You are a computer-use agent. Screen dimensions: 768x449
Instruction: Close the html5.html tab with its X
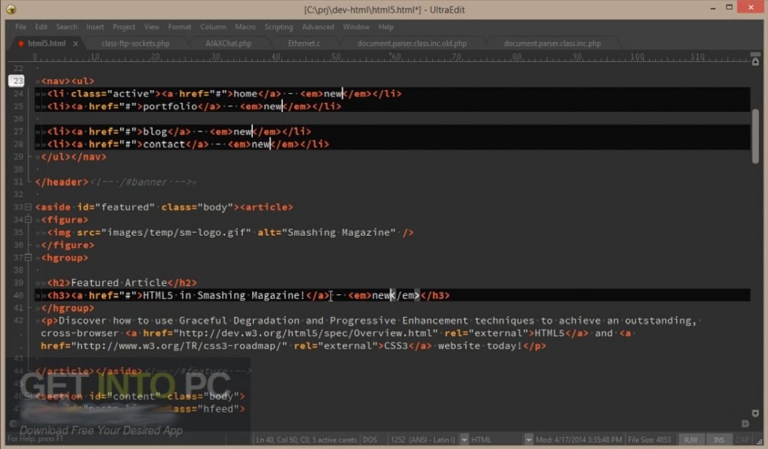(x=75, y=44)
